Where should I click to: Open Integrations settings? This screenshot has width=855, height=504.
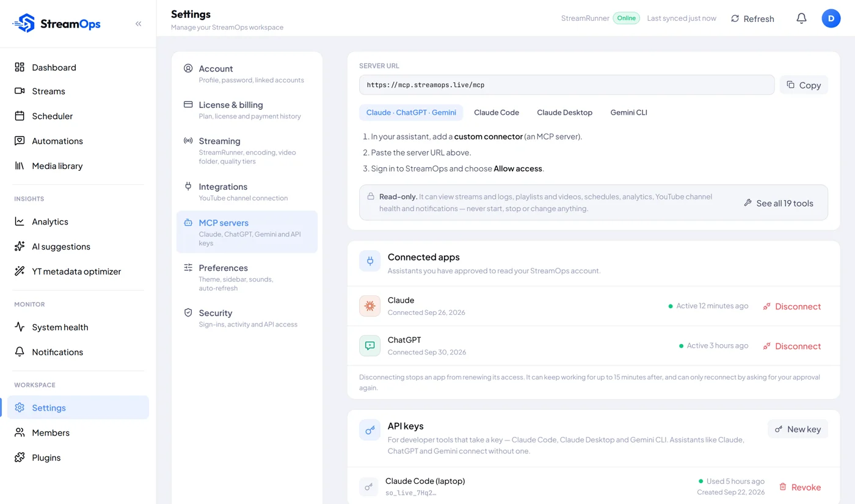[x=247, y=192]
